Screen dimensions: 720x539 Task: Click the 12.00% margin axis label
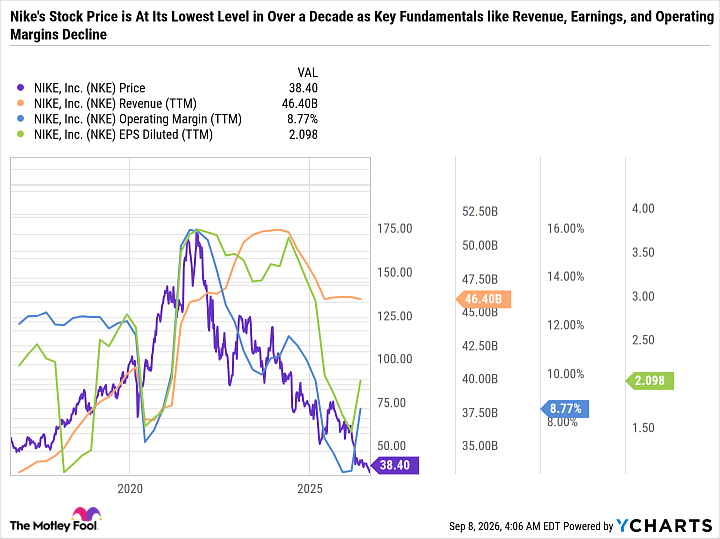tap(565, 325)
